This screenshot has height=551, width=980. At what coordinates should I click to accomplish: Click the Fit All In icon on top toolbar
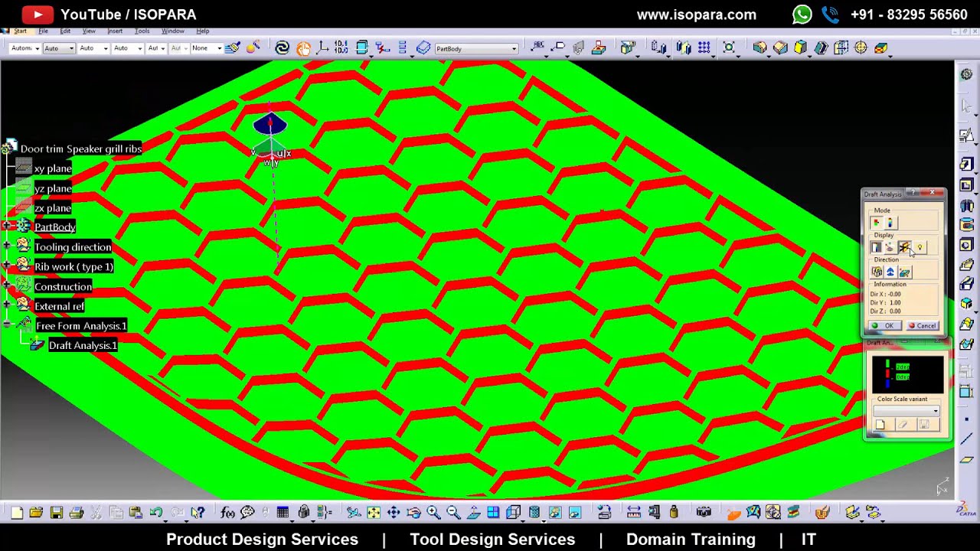coord(729,48)
